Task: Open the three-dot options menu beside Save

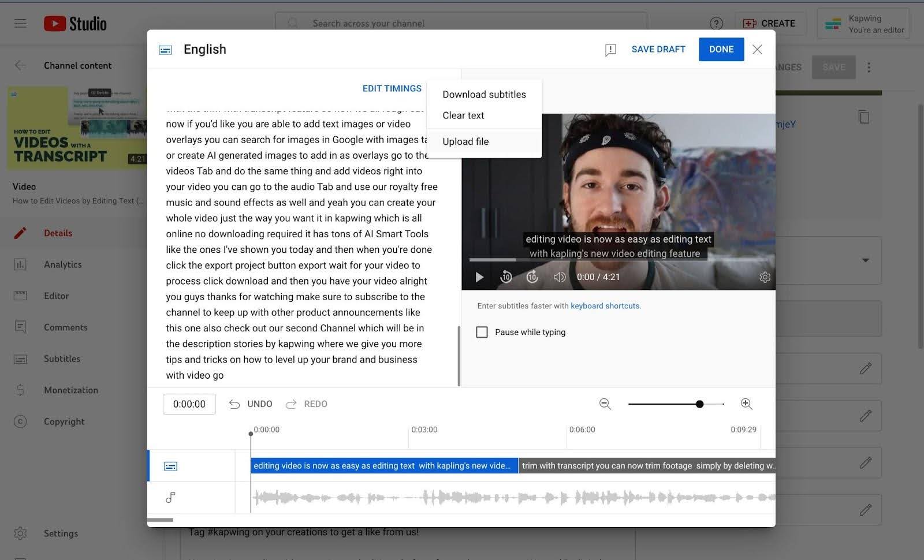Action: click(869, 68)
